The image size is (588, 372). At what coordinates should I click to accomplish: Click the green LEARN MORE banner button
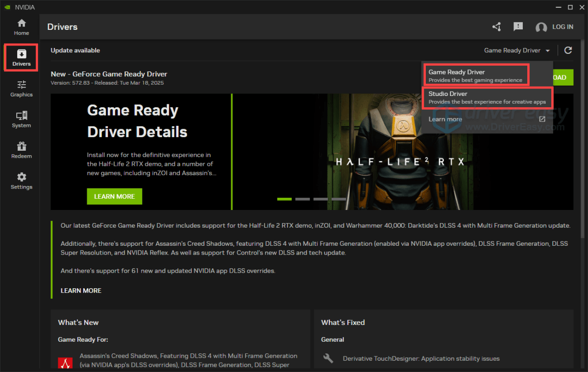[114, 196]
